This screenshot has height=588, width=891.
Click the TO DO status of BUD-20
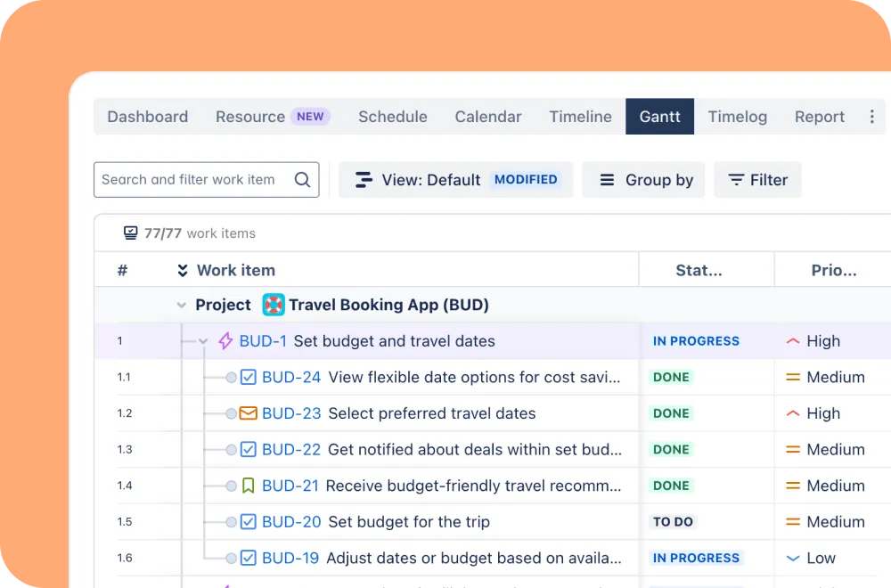tap(673, 521)
